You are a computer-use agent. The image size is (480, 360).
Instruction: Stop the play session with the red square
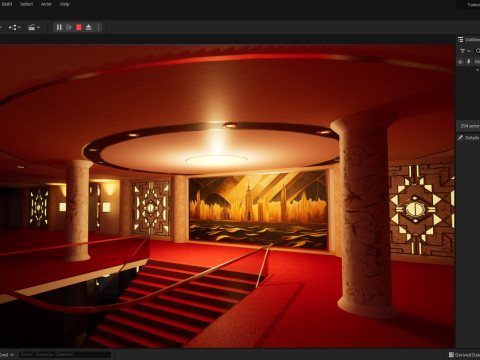(79, 27)
